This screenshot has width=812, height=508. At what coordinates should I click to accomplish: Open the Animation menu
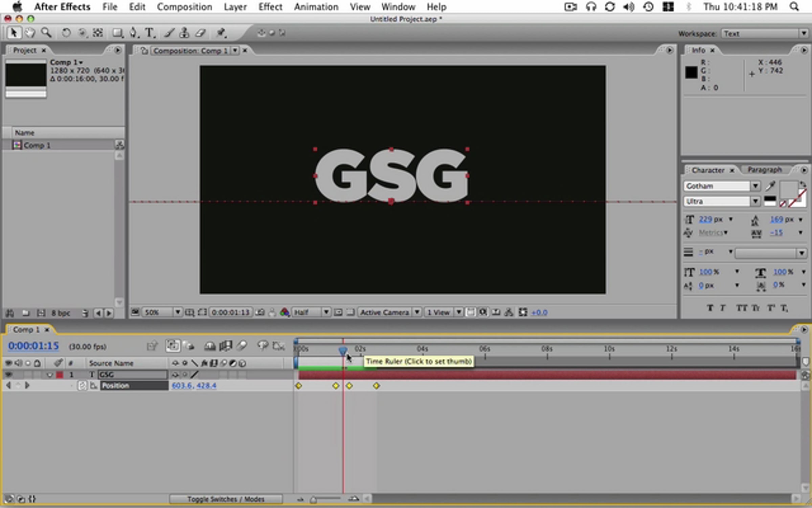[x=316, y=7]
